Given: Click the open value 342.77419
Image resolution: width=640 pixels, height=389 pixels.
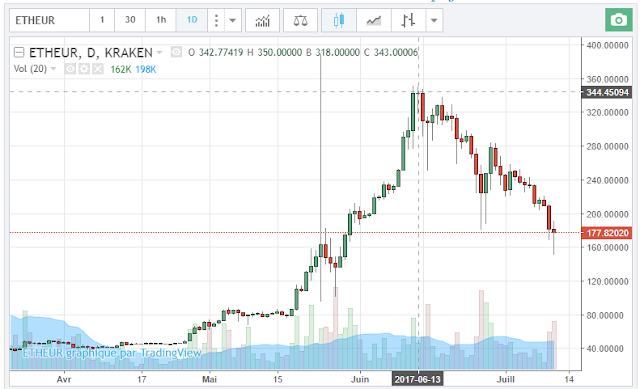Looking at the screenshot, I should (x=220, y=52).
